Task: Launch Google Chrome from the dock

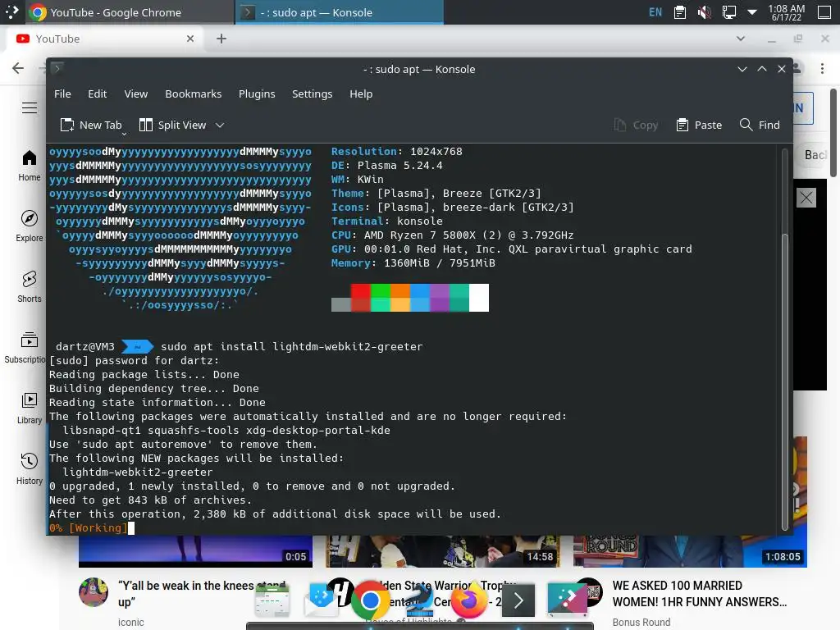Action: (370, 600)
